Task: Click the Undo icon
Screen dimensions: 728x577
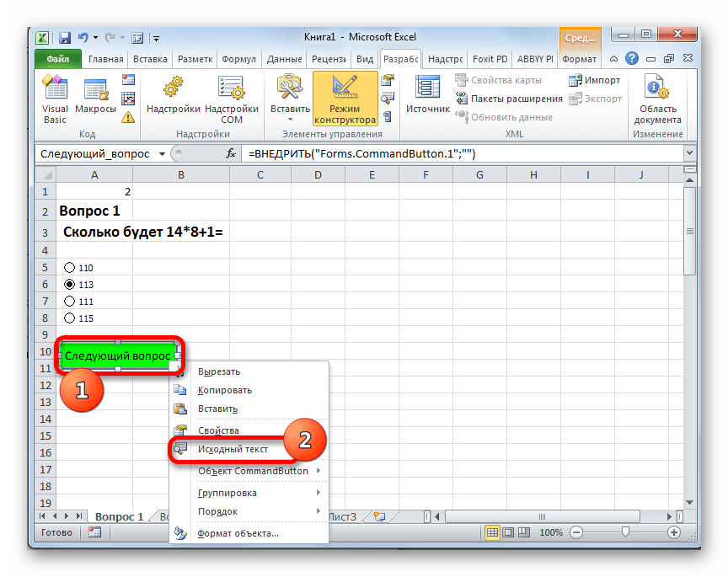Action: (83, 38)
